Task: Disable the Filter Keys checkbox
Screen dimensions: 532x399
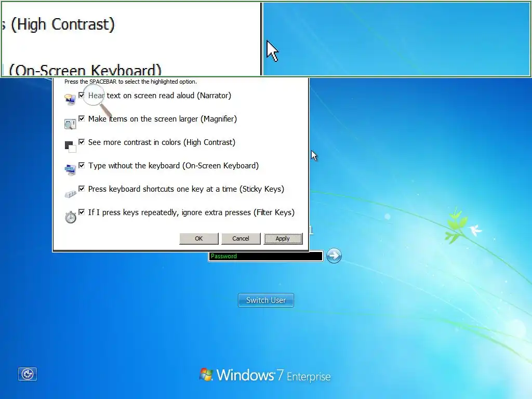Action: tap(82, 212)
